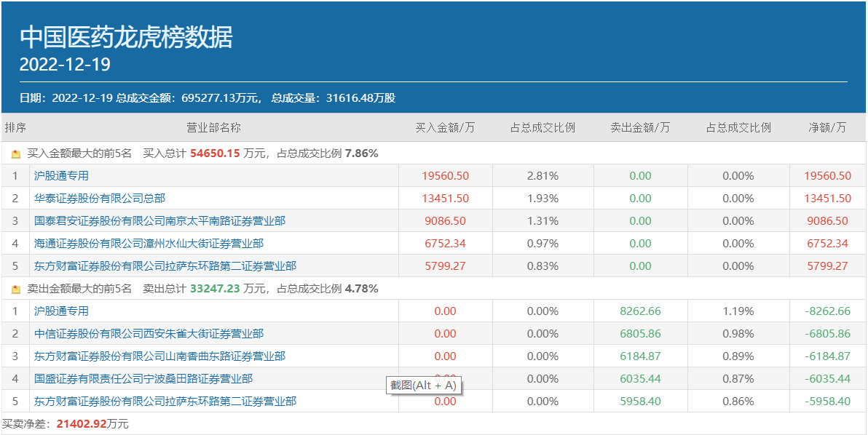The height and width of the screenshot is (435, 868).
Task: Select 国泰君安证券南京太平南路证券营业部 link
Action: pos(159,221)
